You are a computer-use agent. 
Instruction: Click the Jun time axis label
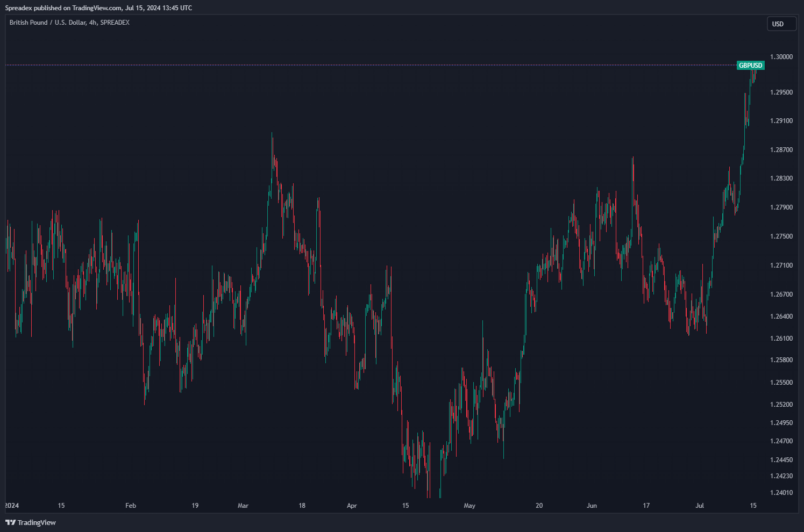(x=592, y=506)
